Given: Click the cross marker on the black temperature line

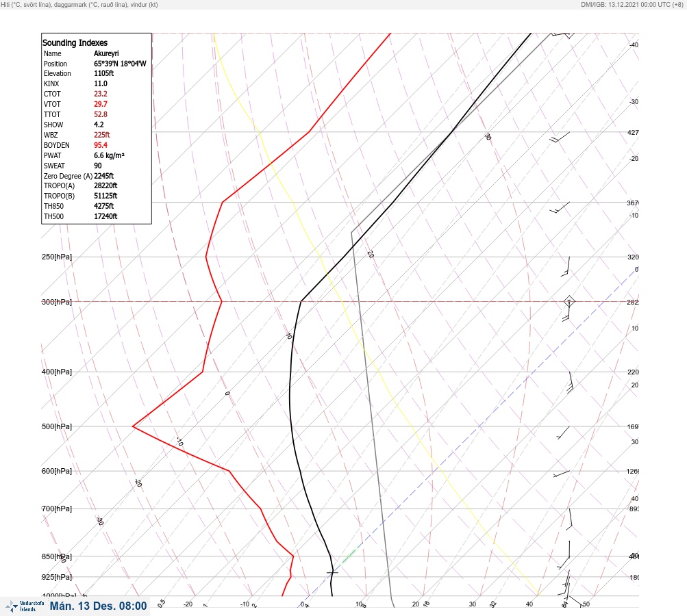Looking at the screenshot, I should coord(333,572).
